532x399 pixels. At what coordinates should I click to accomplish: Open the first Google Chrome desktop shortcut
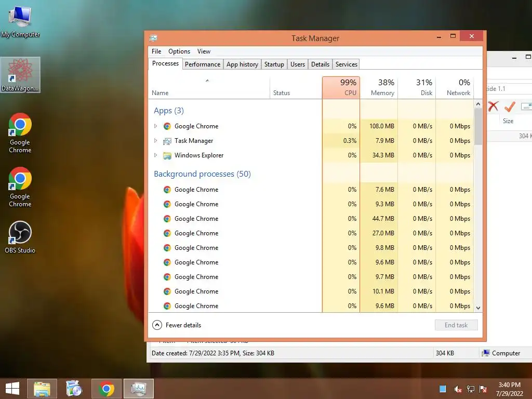point(20,133)
